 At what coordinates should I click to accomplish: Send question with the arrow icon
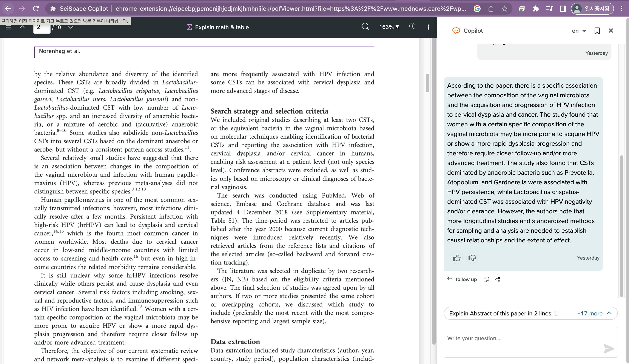609,348
